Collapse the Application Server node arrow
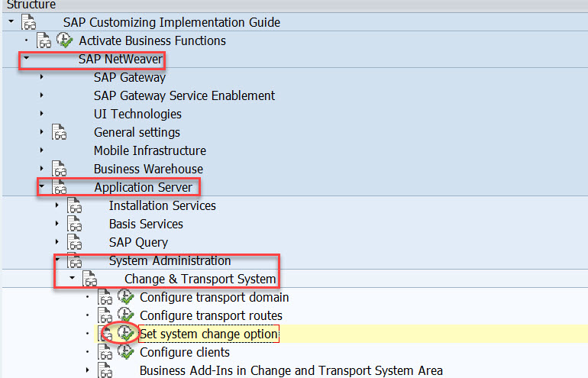 tap(42, 187)
